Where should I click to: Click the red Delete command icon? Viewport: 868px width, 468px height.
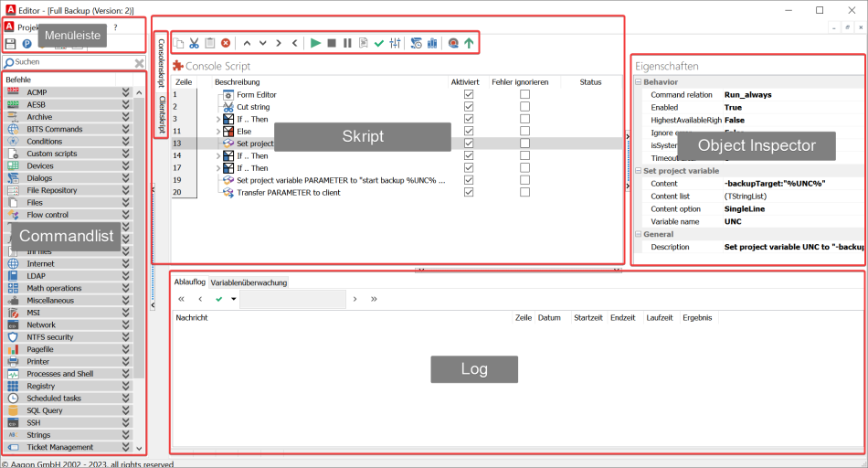(x=226, y=43)
